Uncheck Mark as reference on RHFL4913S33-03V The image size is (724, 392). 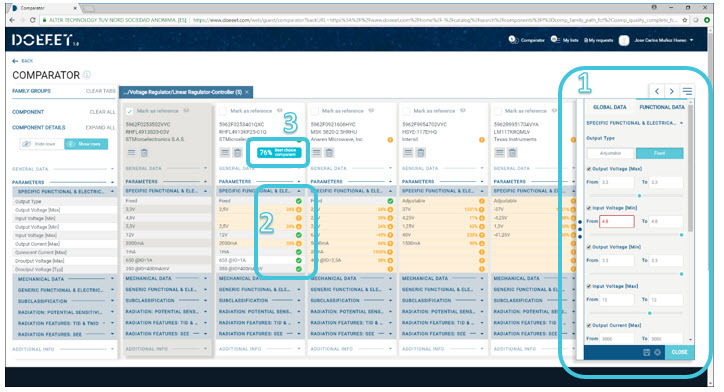coord(130,111)
